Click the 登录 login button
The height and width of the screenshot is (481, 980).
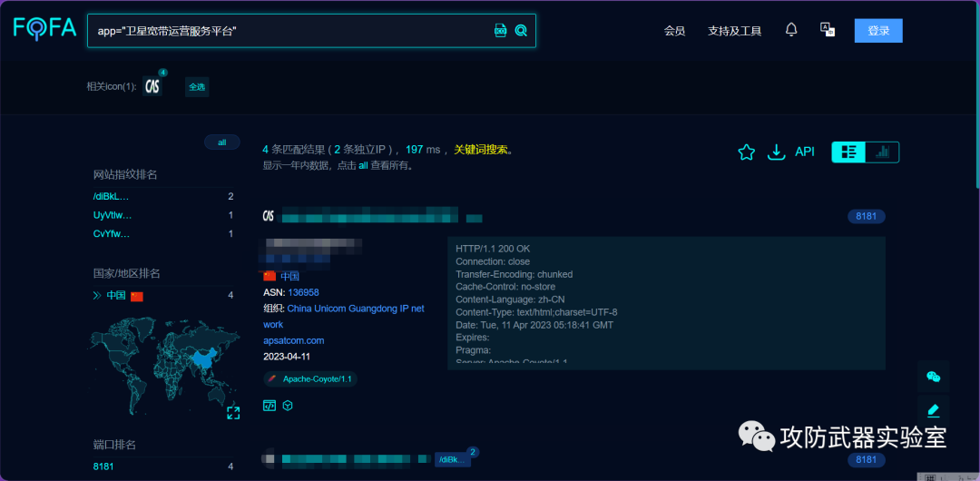tap(878, 31)
